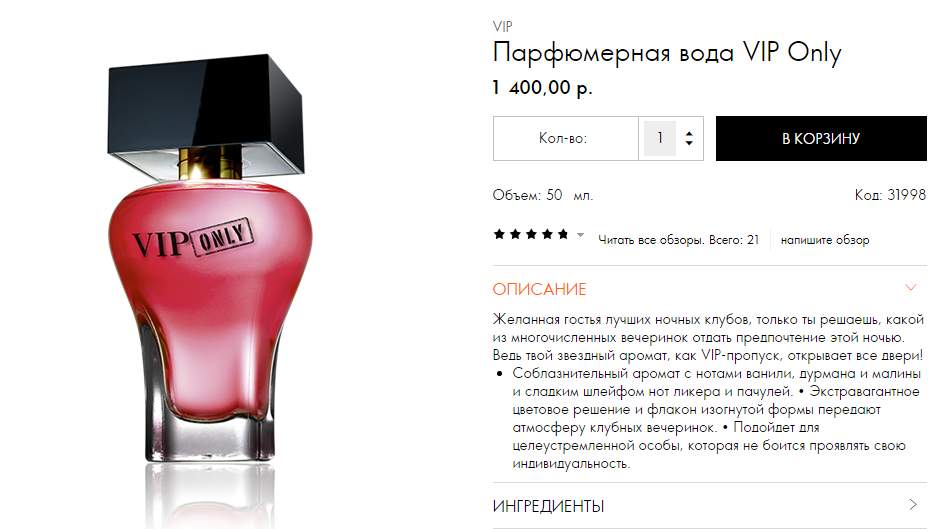Viewport: 945px width, 529px height.
Task: Focus the quantity field showing 1
Action: pyautogui.click(x=660, y=138)
